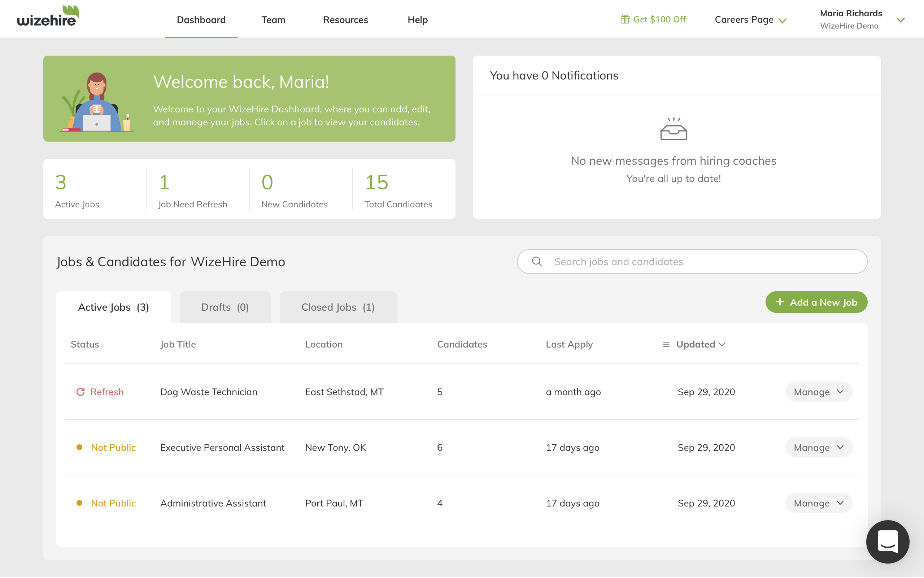924x578 pixels.
Task: Click East Sethstad, MT location cell
Action: click(x=344, y=392)
